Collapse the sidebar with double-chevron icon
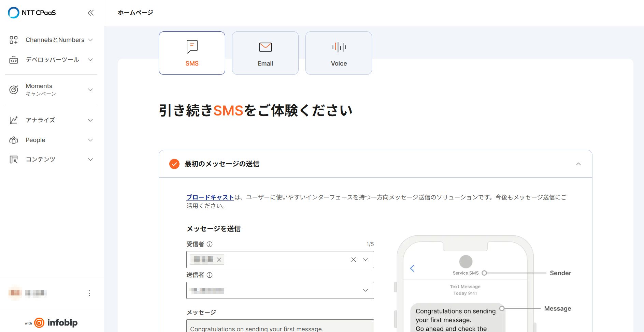 (90, 13)
